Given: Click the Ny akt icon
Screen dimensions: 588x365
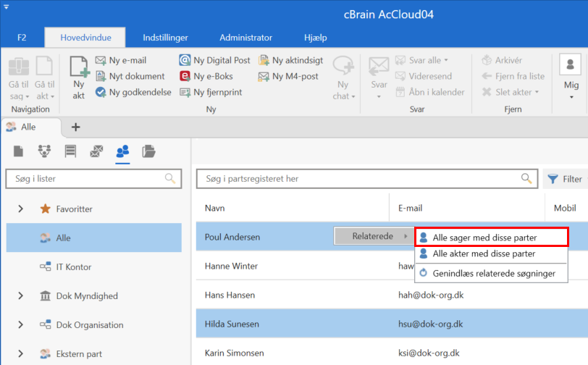Looking at the screenshot, I should pyautogui.click(x=78, y=75).
